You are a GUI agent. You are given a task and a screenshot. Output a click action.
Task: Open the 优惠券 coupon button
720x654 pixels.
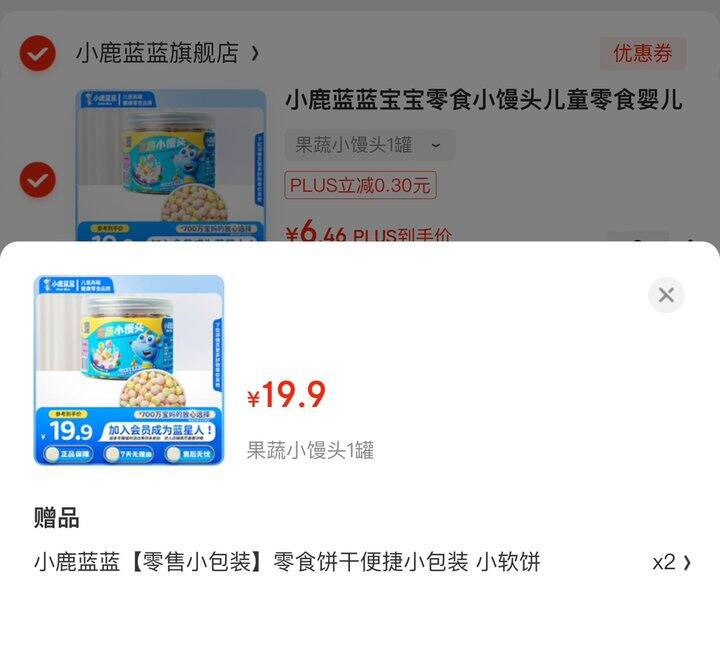642,53
